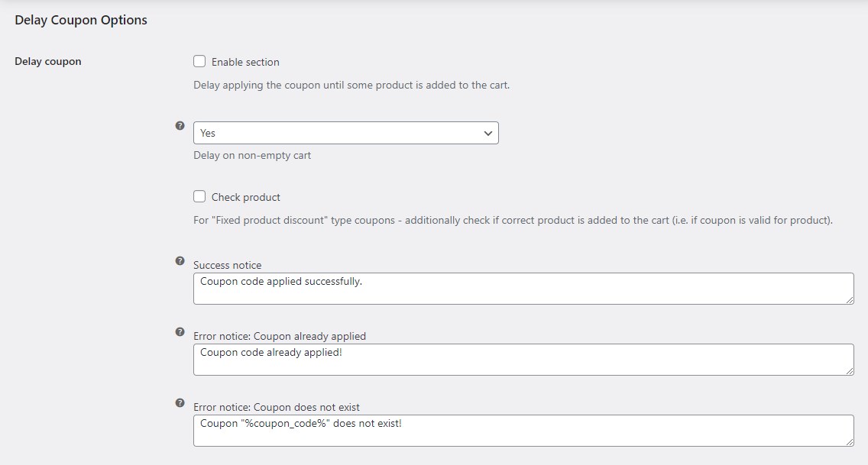This screenshot has height=465, width=868.
Task: Click the chevron arrow on the Yes dropdown
Action: (487, 132)
